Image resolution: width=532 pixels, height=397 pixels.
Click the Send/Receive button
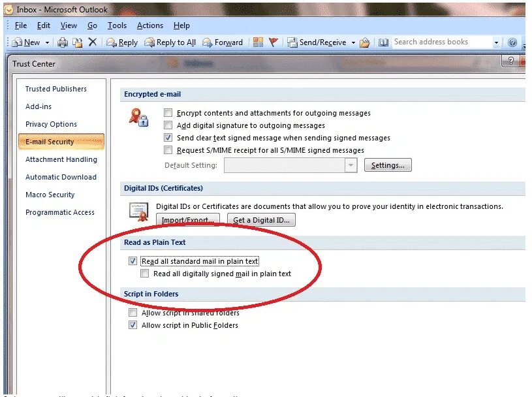(x=317, y=42)
